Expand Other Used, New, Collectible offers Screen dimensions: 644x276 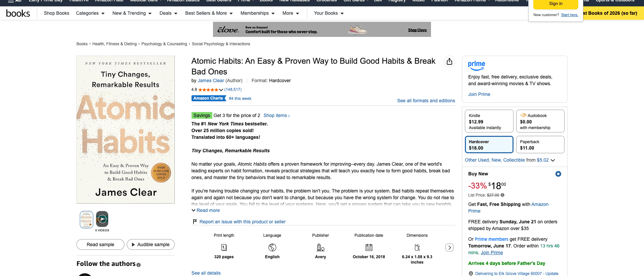coord(510,160)
